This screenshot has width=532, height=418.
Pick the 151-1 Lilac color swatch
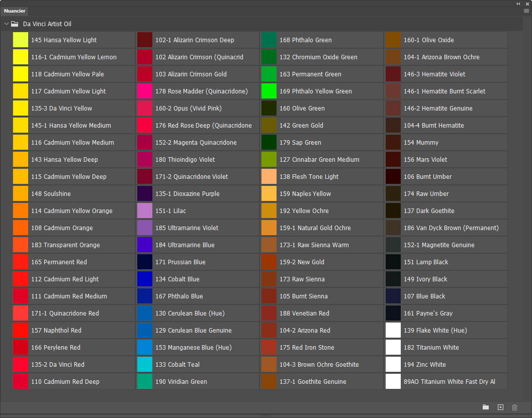click(x=145, y=211)
